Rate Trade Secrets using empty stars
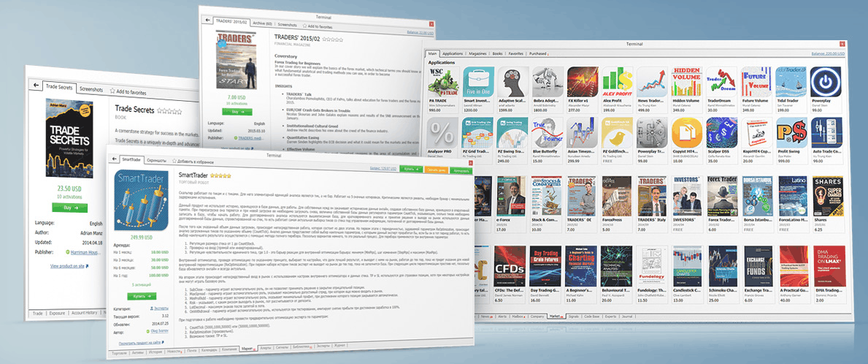 click(x=170, y=110)
